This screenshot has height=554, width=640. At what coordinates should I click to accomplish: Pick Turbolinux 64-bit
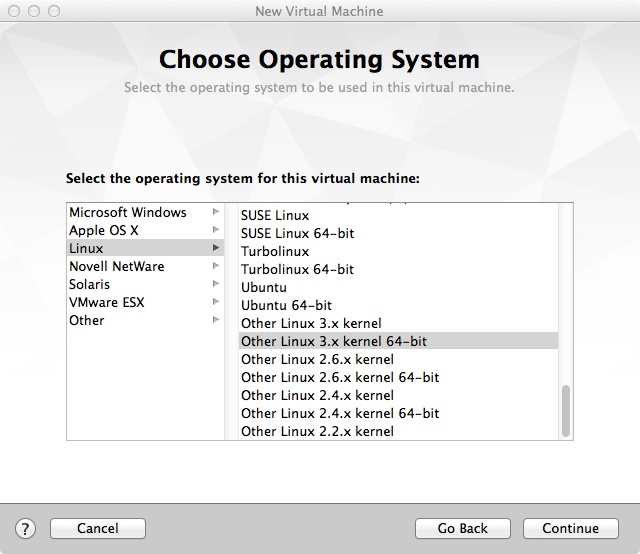tap(398, 269)
